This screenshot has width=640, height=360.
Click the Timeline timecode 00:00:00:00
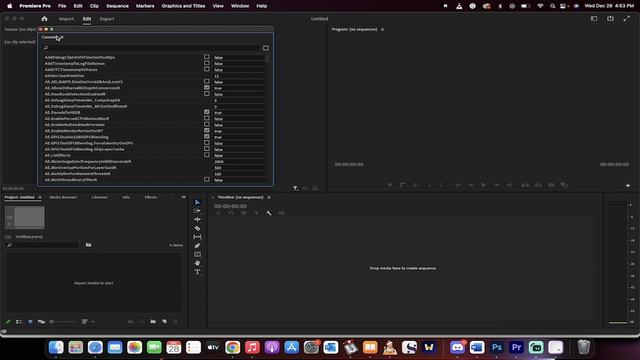230,206
